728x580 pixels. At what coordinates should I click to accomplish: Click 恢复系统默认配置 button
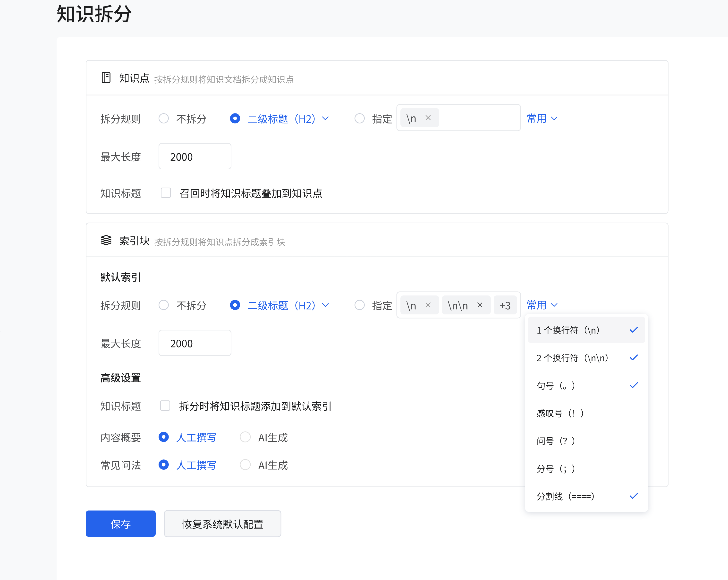click(x=222, y=524)
